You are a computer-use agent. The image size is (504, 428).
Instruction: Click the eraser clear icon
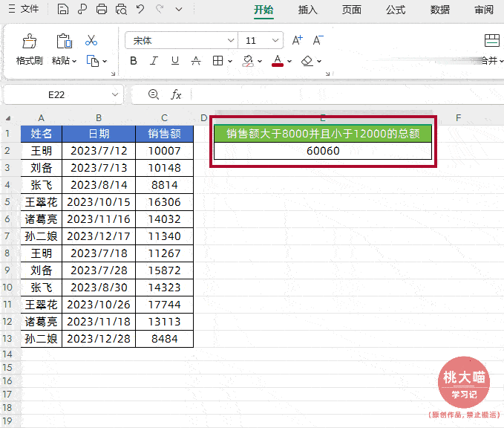307,60
